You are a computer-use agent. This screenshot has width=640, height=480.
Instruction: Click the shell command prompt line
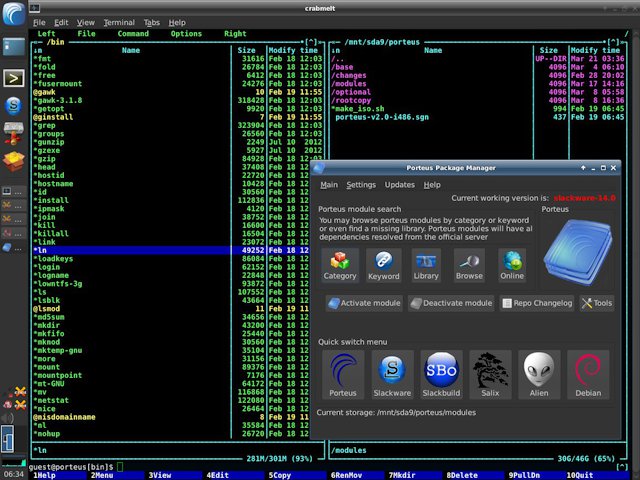(x=327, y=467)
